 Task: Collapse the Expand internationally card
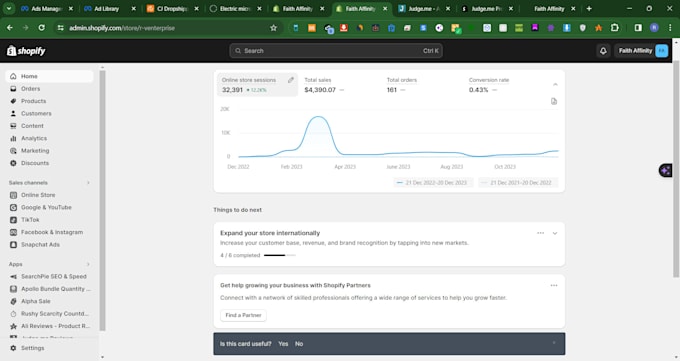click(555, 233)
